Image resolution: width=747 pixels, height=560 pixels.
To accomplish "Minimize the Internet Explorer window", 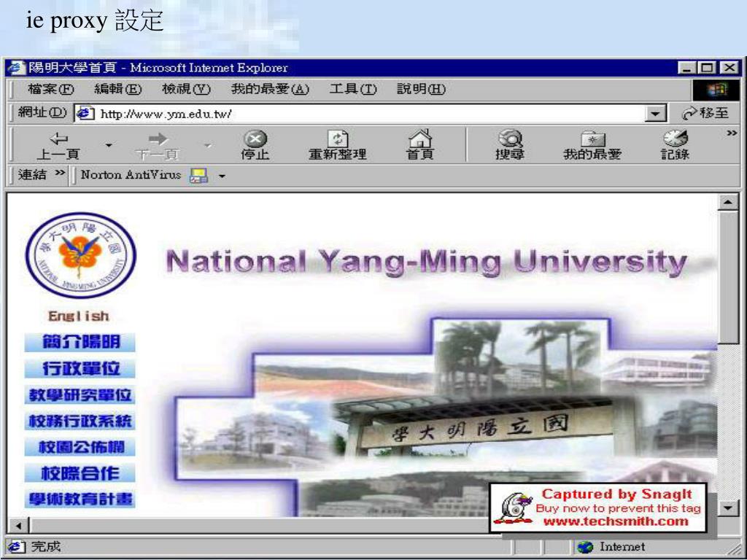I will [686, 68].
